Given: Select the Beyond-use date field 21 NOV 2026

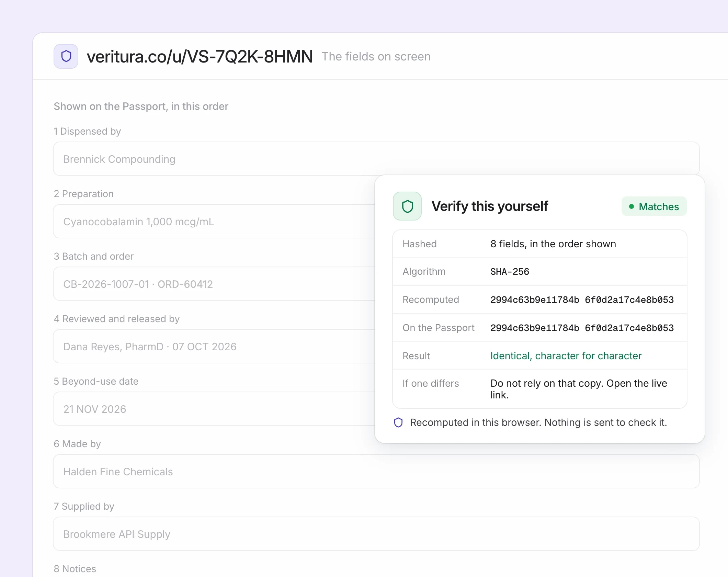Looking at the screenshot, I should 214,409.
